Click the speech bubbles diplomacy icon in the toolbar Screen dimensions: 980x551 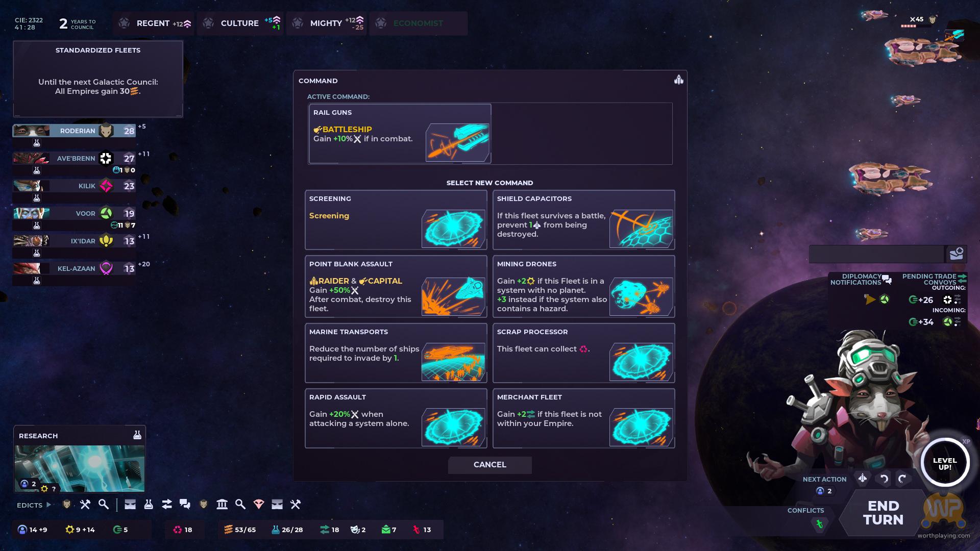tap(185, 505)
